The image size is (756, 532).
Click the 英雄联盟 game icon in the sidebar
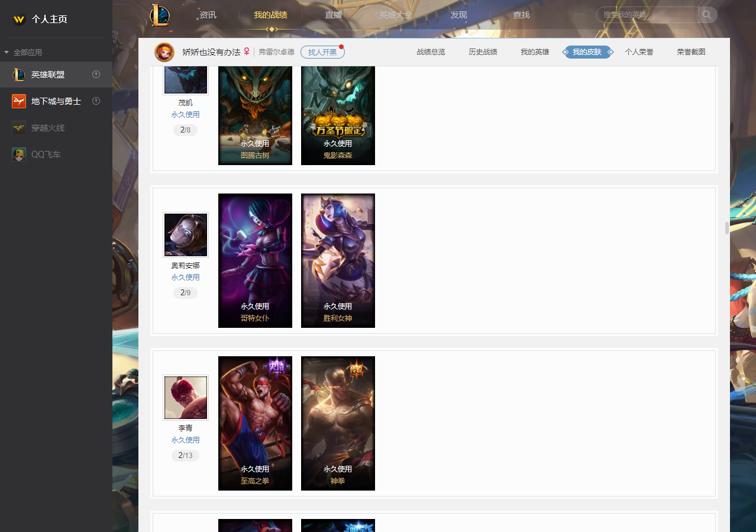coord(19,75)
